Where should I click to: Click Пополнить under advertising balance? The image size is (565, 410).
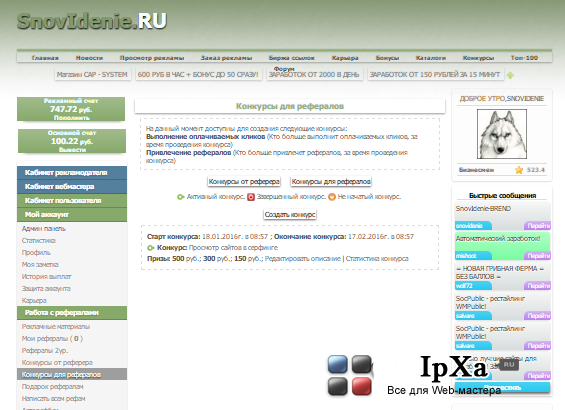pyautogui.click(x=72, y=118)
